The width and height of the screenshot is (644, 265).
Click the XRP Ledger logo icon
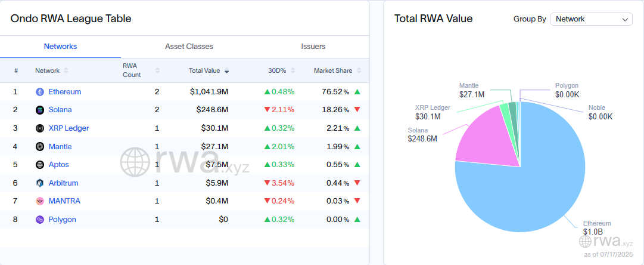click(40, 128)
